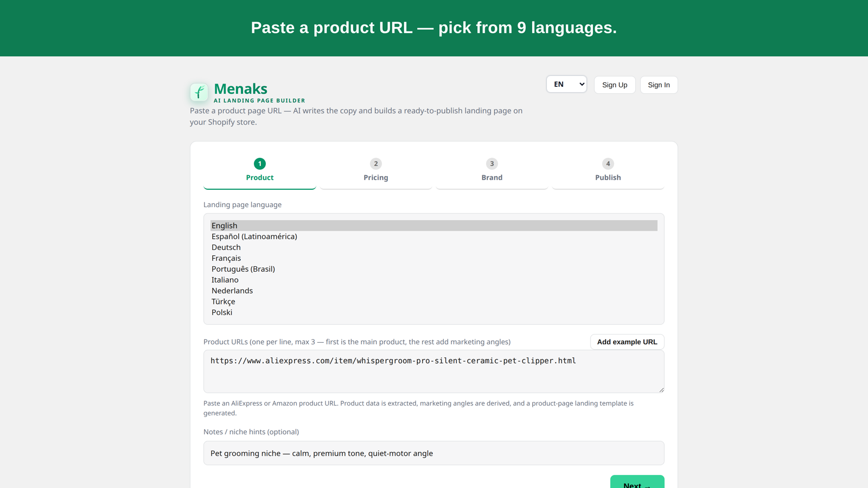This screenshot has width=868, height=488.
Task: Click the step 1 circle badge
Action: (x=260, y=164)
